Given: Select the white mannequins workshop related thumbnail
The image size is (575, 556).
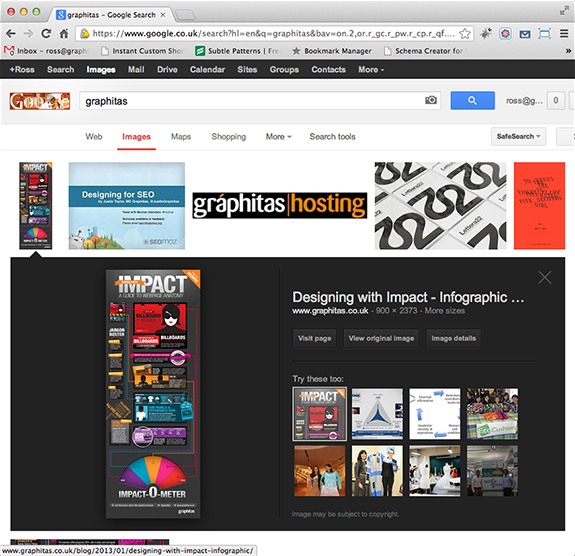Looking at the screenshot, I should pos(435,471).
